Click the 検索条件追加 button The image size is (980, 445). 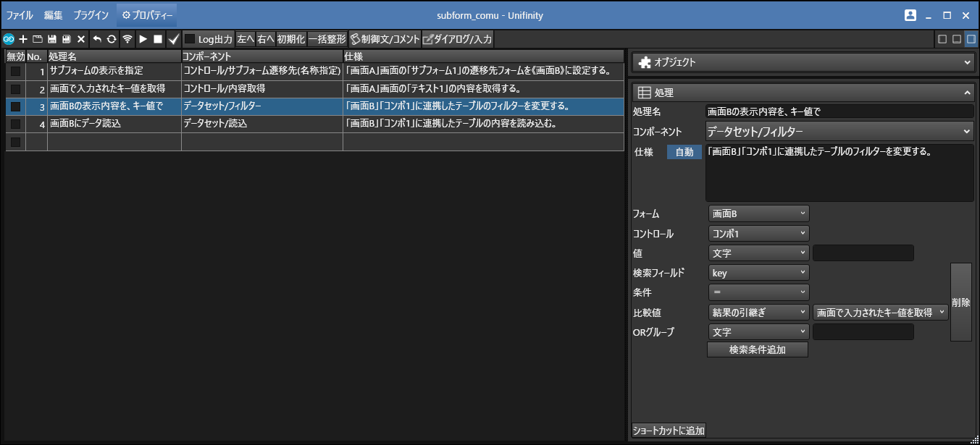[757, 349]
